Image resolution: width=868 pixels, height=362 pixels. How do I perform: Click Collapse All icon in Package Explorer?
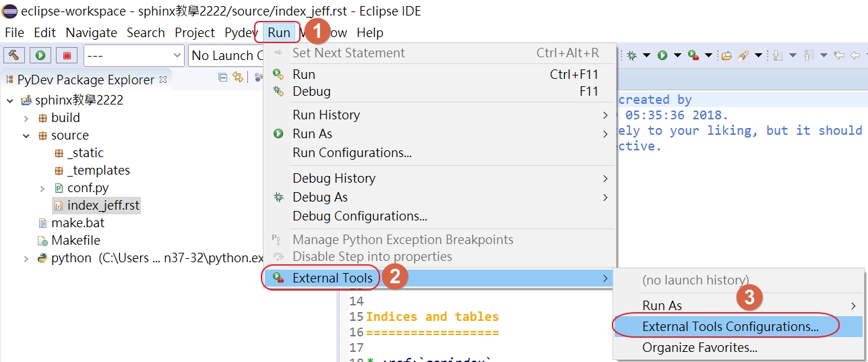click(223, 78)
